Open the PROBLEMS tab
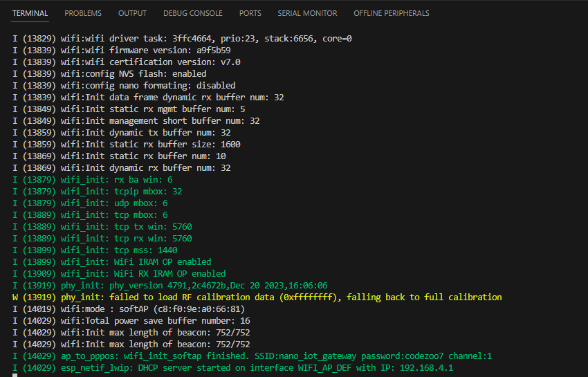Image resolution: width=588 pixels, height=377 pixels. (x=83, y=13)
